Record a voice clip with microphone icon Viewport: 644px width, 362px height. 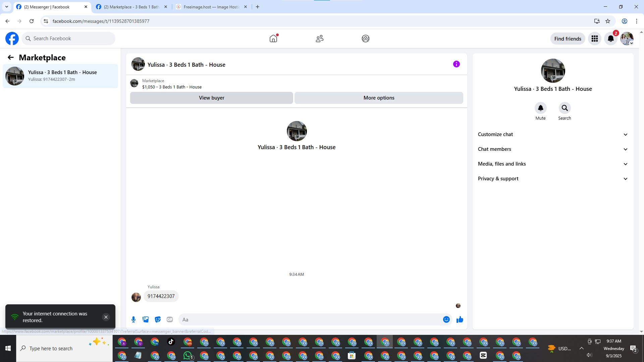point(133,319)
